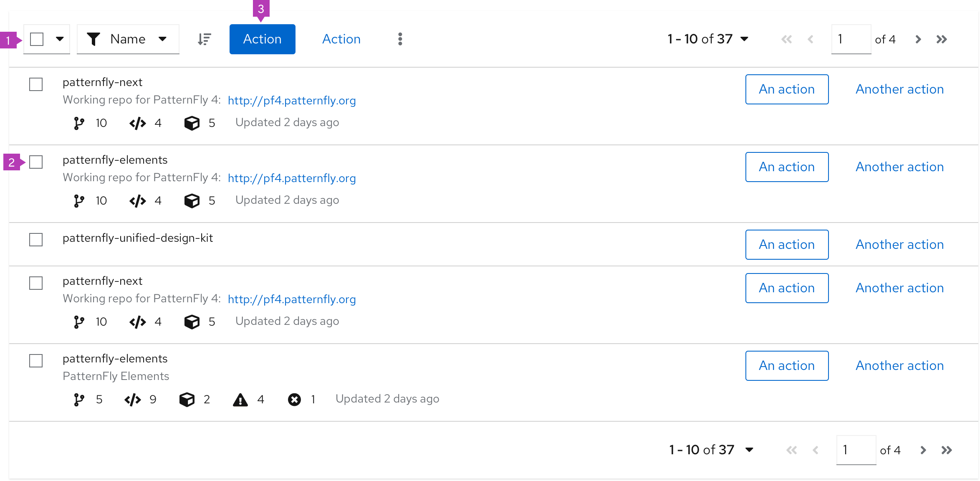Click the filled blue Action button
The height and width of the screenshot is (481, 980).
point(261,39)
